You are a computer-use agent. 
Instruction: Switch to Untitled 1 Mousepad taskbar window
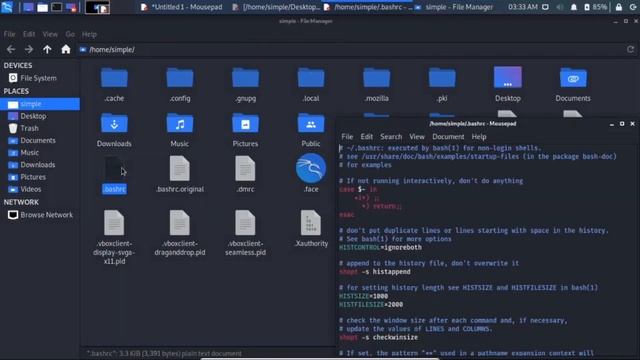point(182,7)
